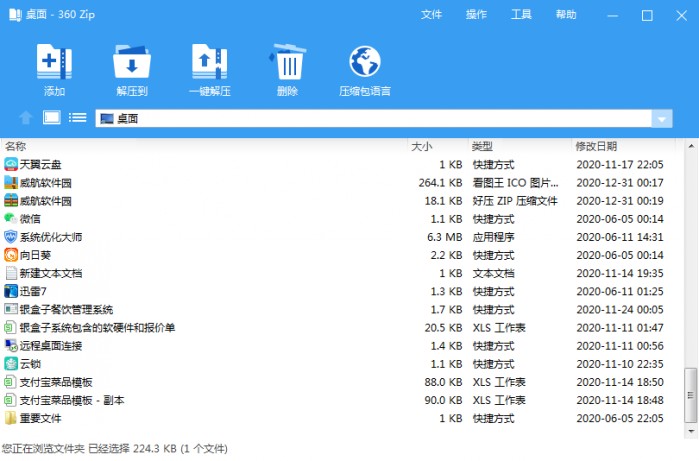699x461 pixels.
Task: Open the 压缩包语言 globe icon
Action: [x=365, y=62]
